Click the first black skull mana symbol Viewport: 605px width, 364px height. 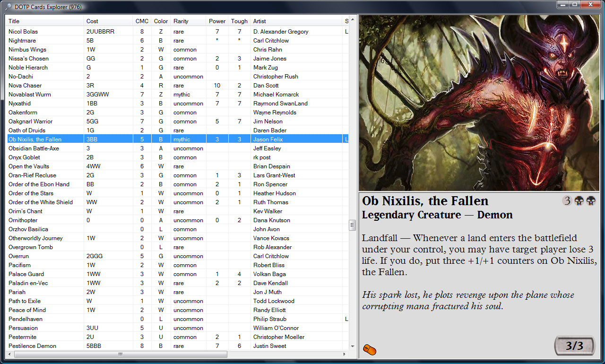(579, 201)
